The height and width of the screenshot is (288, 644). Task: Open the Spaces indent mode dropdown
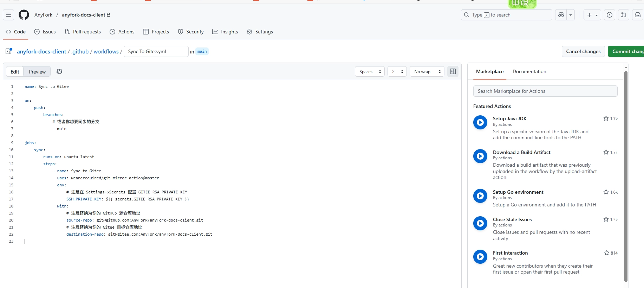pos(370,72)
